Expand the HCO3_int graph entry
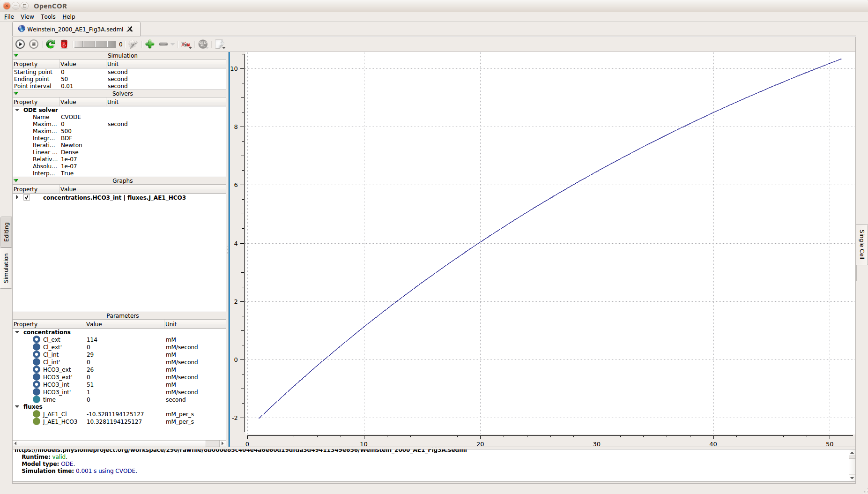Image resolution: width=868 pixels, height=494 pixels. point(17,197)
